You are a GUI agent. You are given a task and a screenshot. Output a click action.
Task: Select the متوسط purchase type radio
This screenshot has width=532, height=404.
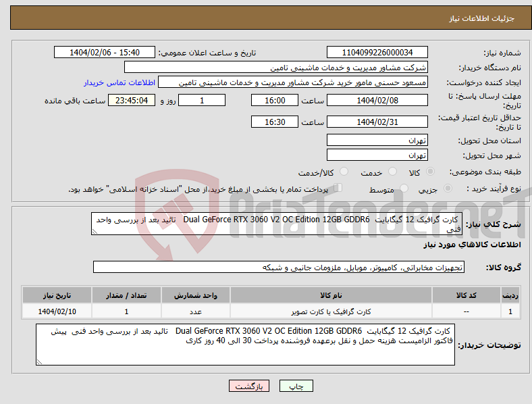pos(404,188)
